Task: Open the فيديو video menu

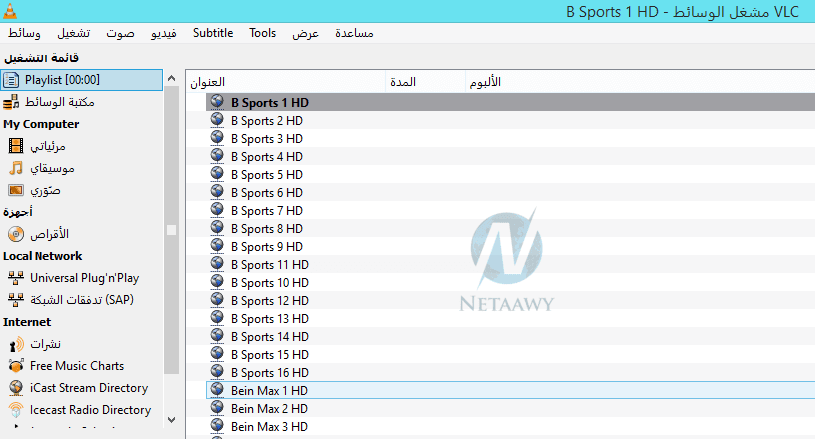Action: (164, 33)
